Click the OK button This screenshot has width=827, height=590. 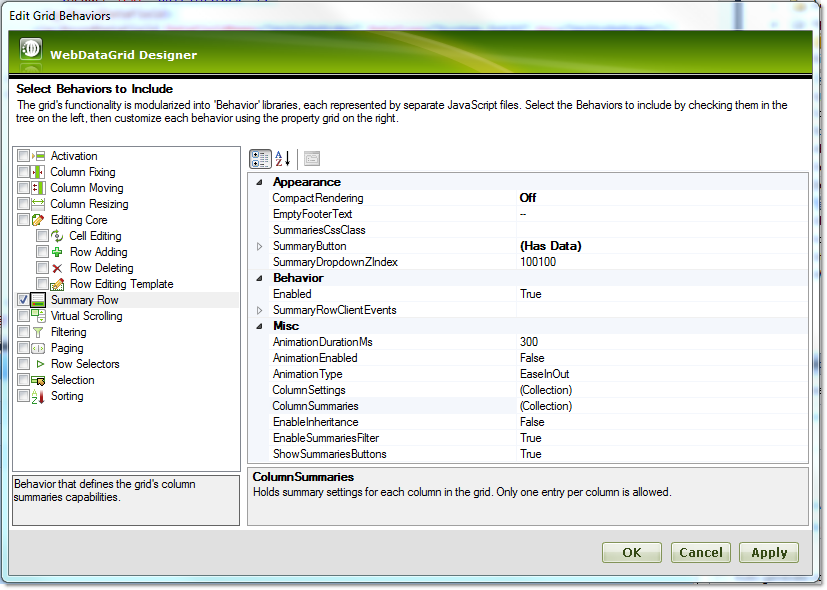point(631,553)
